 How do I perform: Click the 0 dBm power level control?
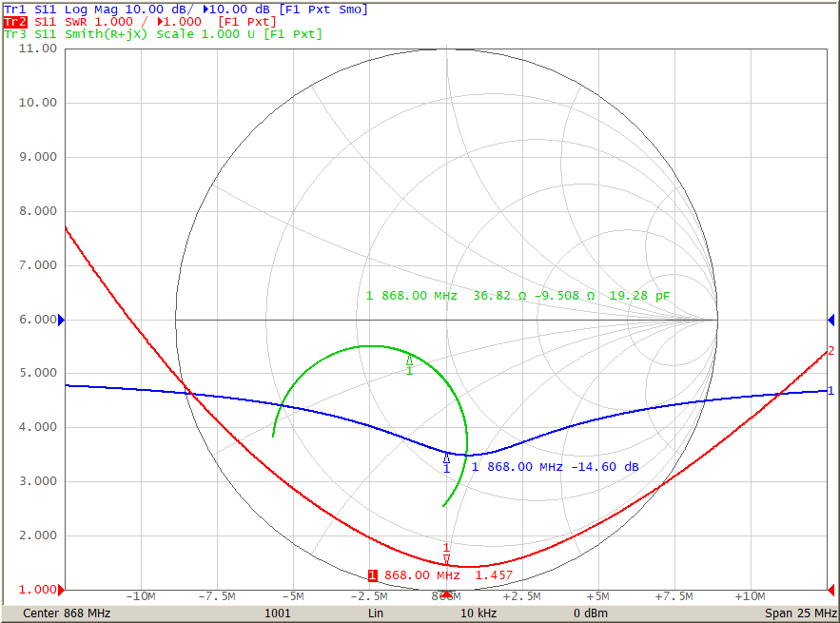[593, 613]
